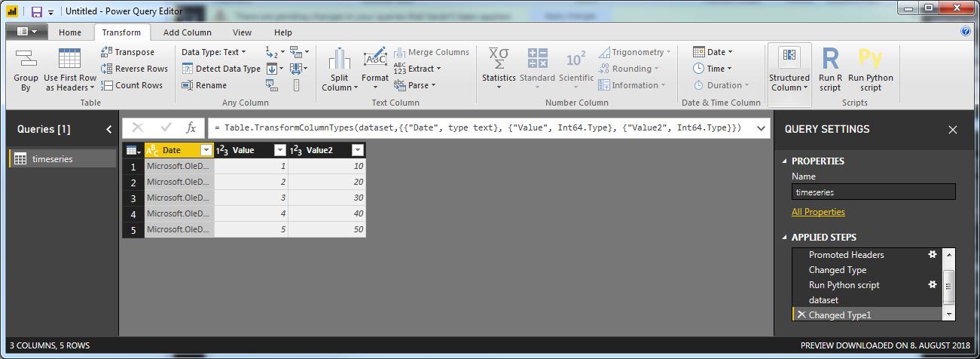
Task: Open the Standard operations menu
Action: [537, 70]
